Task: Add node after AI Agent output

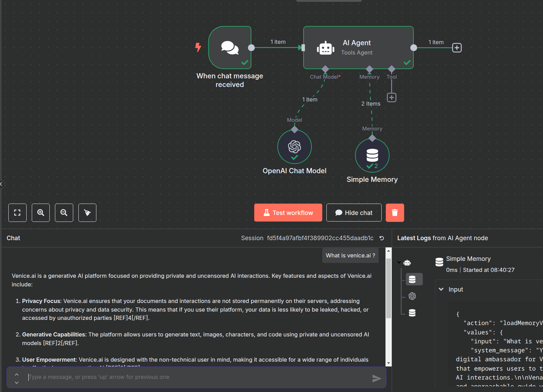Action: [457, 48]
